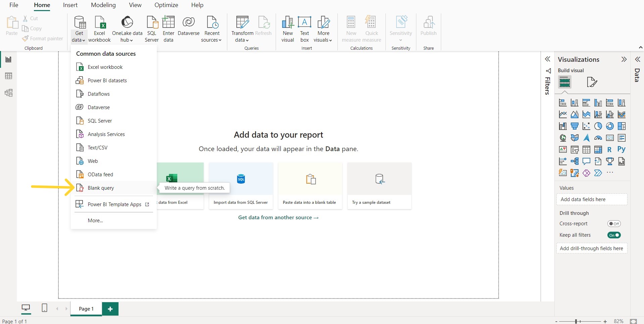Select the Python visual icon
Screen dimensions: 644x324
[622, 149]
